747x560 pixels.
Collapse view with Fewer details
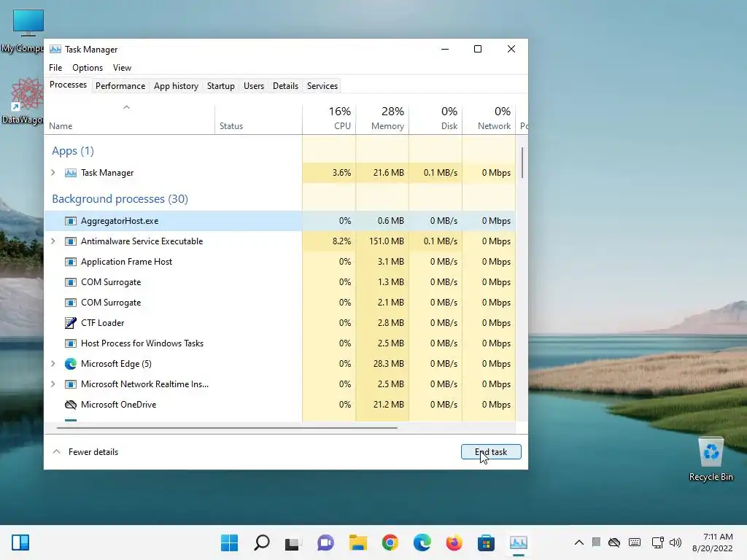[x=85, y=452]
